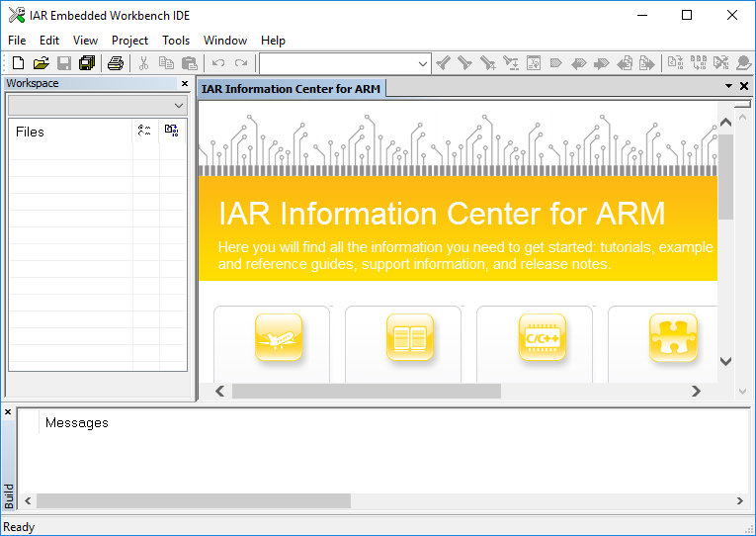Open the airplane Getting Started icon
756x536 pixels.
tap(279, 338)
